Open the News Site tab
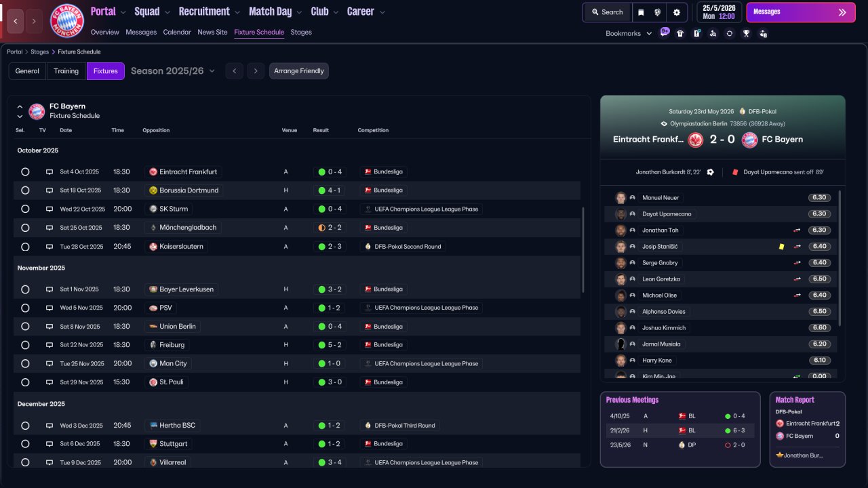The height and width of the screenshot is (488, 868). pos(212,32)
